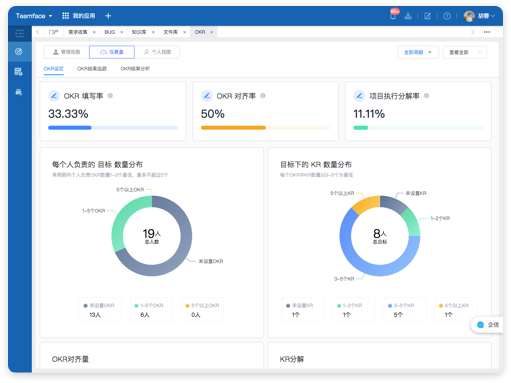Open the OKR设定 sub-tab

click(53, 69)
